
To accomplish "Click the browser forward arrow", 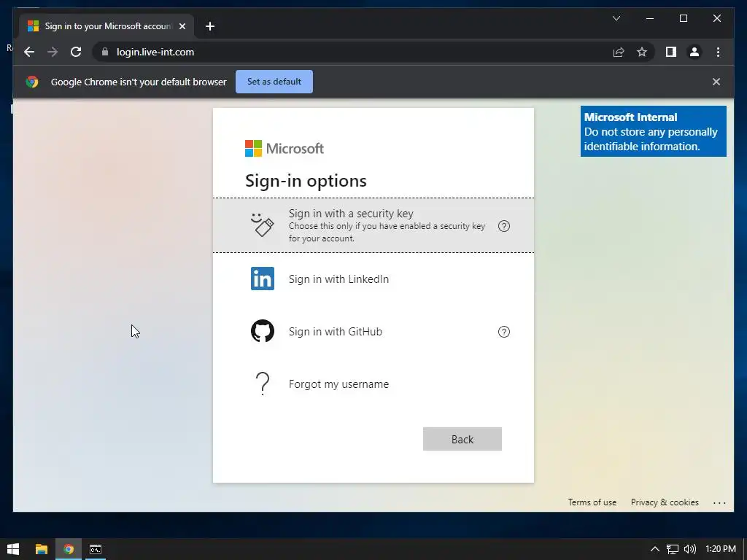I will click(53, 52).
